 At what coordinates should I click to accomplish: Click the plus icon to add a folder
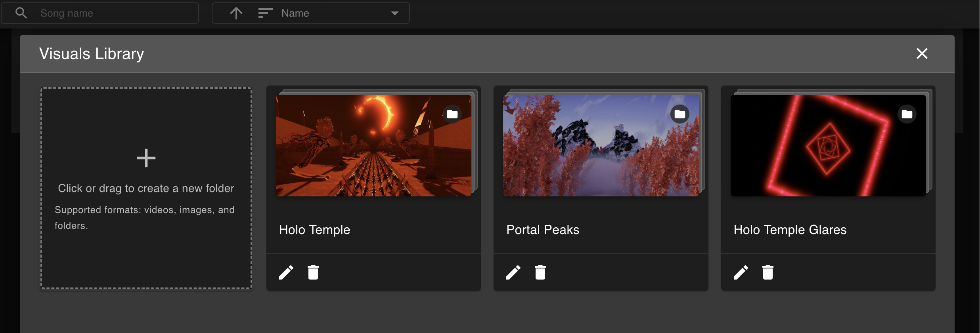pyautogui.click(x=146, y=158)
